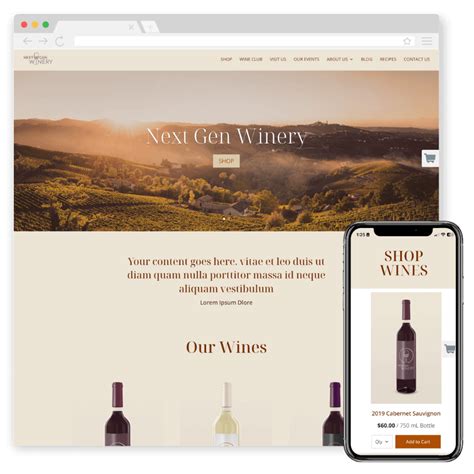Open the Contact Us menu link

417,59
